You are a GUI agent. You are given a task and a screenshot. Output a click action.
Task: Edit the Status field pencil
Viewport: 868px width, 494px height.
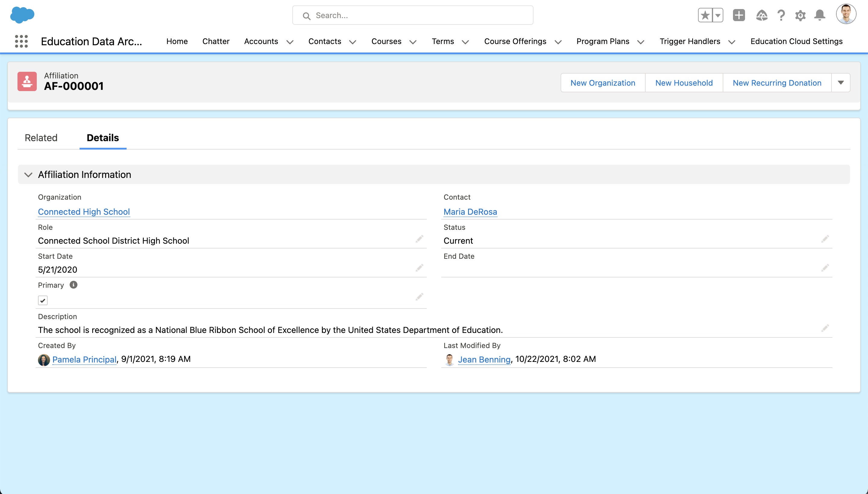pyautogui.click(x=825, y=239)
